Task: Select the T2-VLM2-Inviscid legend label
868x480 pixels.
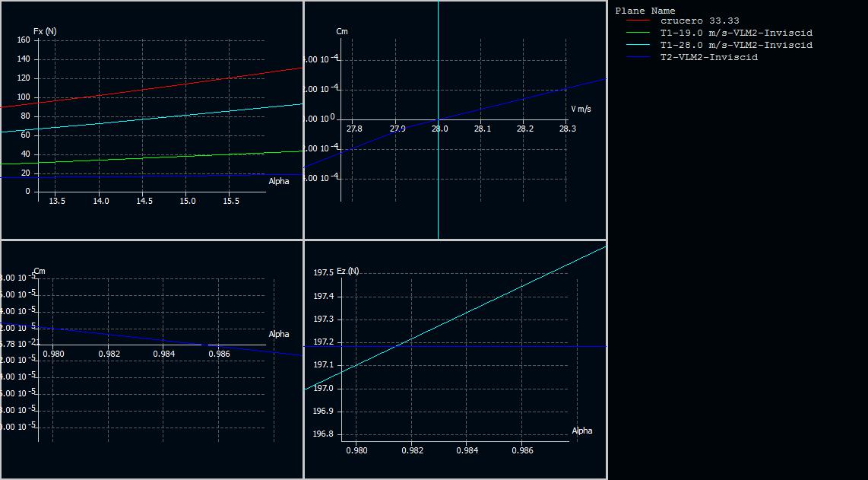Action: [x=708, y=58]
